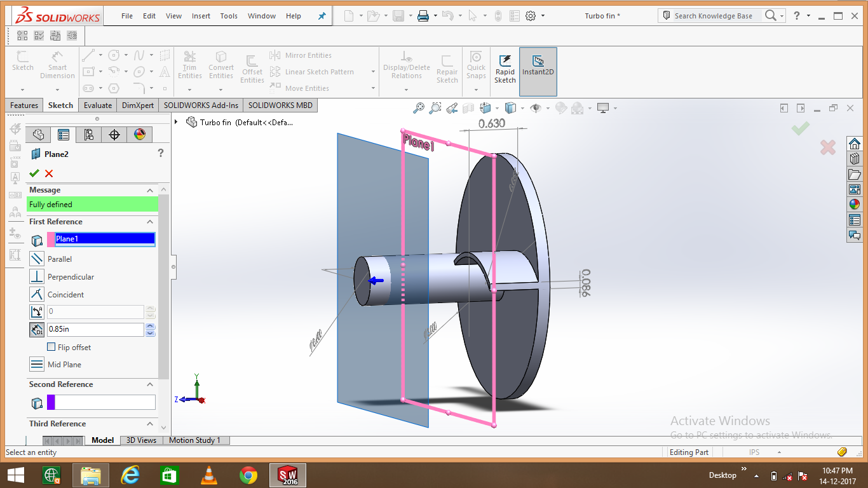Screen dimensions: 868x488
Task: Open the DisplayManager color ball tab
Action: [140, 135]
